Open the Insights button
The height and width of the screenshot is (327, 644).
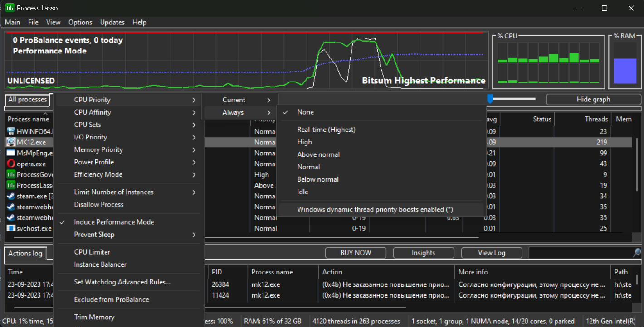(x=424, y=253)
